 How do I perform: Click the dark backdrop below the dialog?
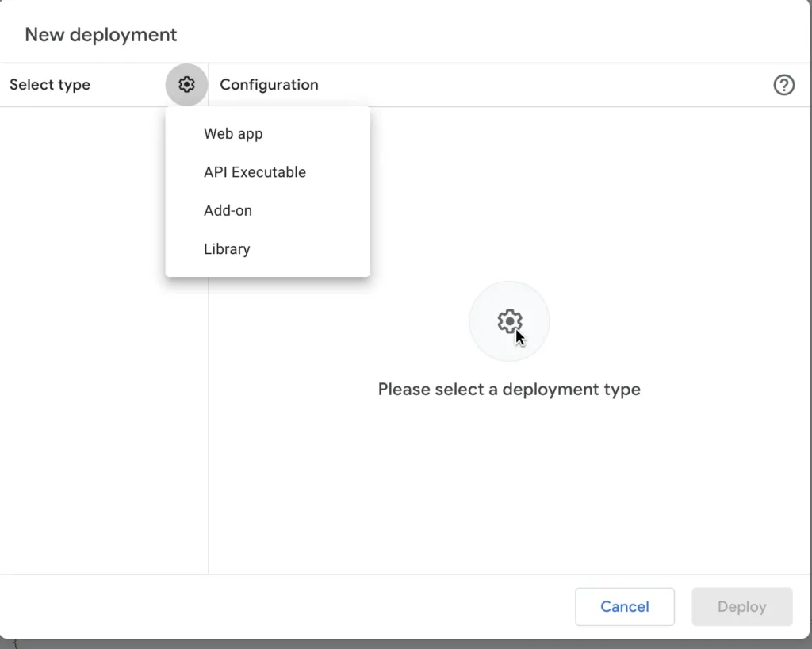(396, 643)
